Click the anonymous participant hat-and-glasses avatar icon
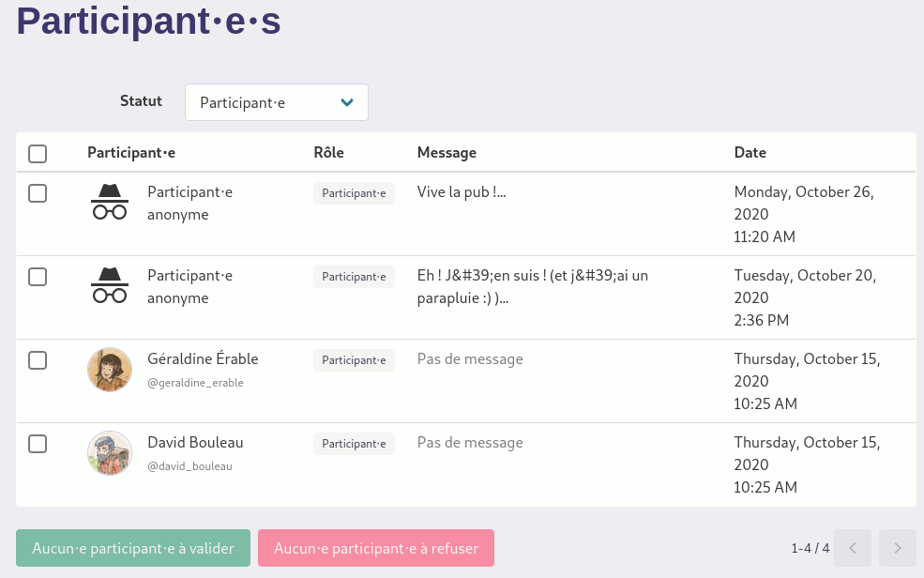This screenshot has width=924, height=578. pyautogui.click(x=109, y=201)
